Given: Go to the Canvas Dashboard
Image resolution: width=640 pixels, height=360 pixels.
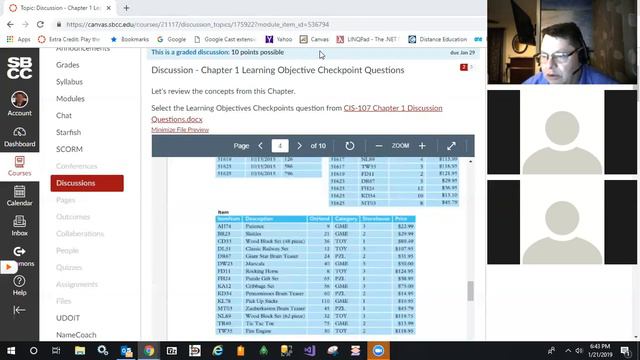Looking at the screenshot, I should coord(19,137).
